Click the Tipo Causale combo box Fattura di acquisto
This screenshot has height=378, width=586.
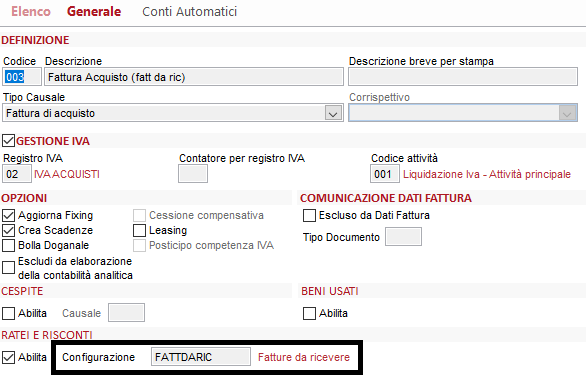pos(173,113)
